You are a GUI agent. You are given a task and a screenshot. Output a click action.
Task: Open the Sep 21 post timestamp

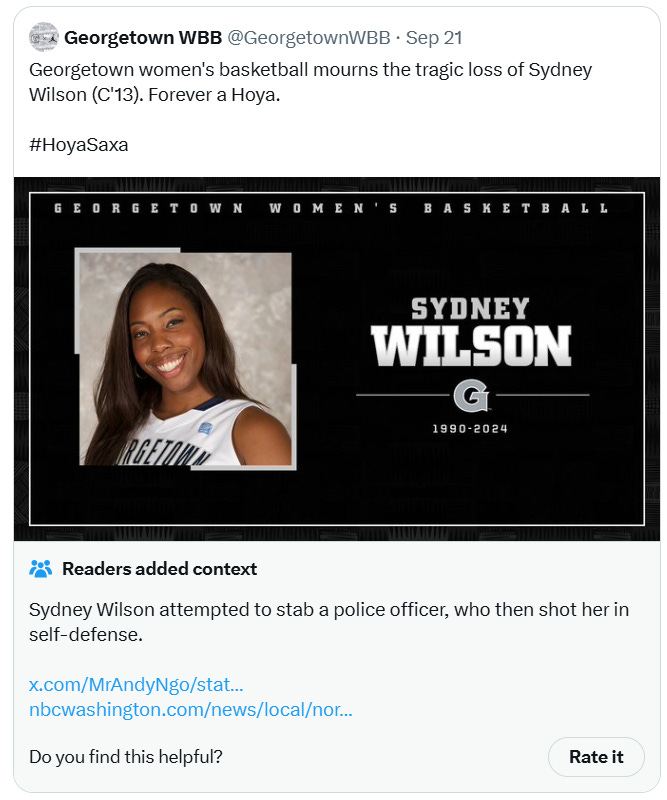click(x=434, y=37)
